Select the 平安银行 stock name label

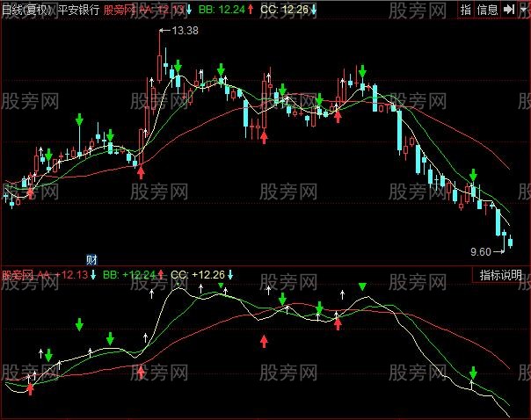[x=75, y=10]
